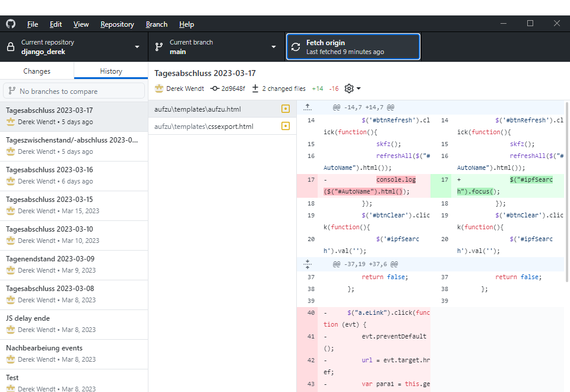The width and height of the screenshot is (570, 392).
Task: Select commit Tagesabschluss 2023-03-16
Action: coord(74,176)
